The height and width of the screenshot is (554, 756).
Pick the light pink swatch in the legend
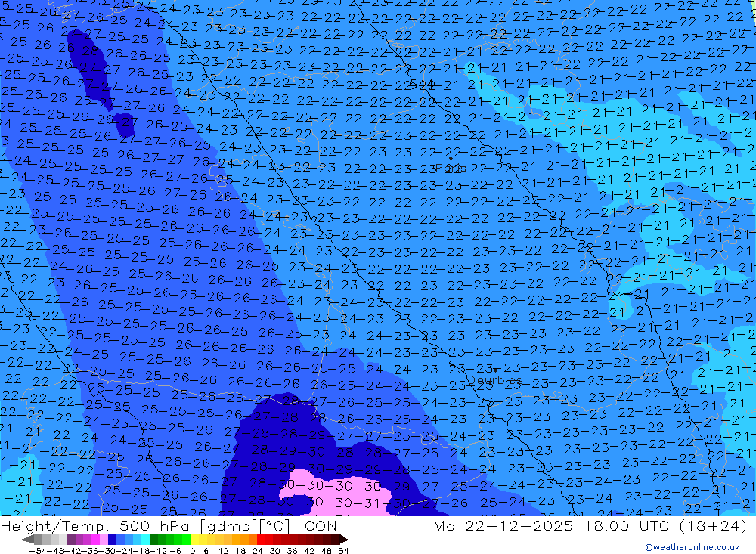[104, 540]
